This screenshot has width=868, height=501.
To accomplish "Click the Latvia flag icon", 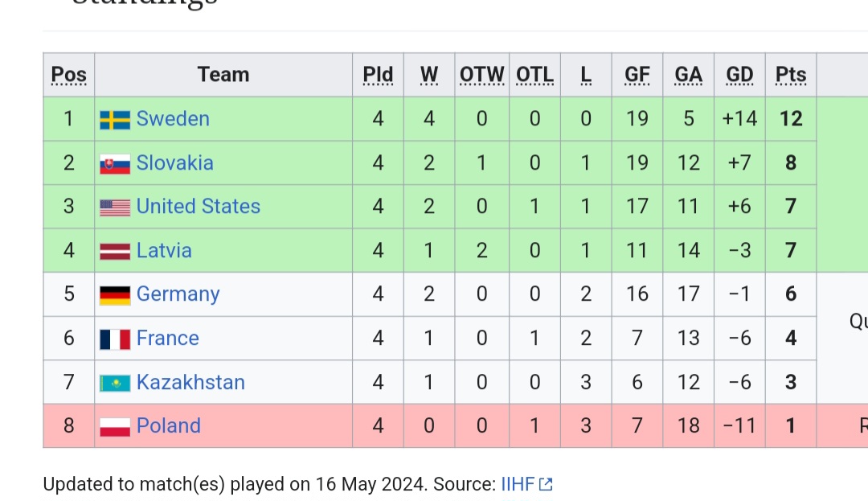I will (115, 252).
